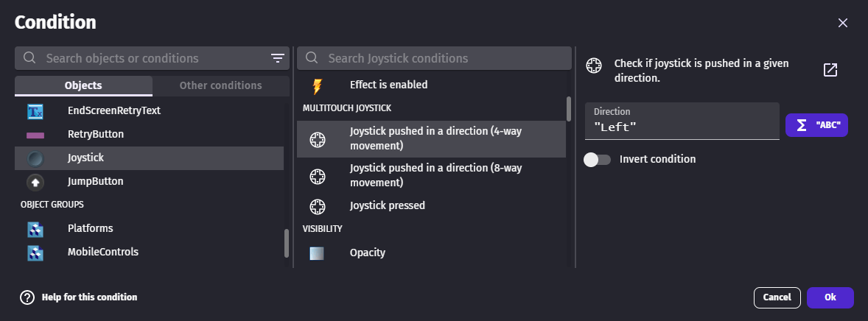Click the question mark help icon
The width and height of the screenshot is (868, 321).
coord(27,297)
